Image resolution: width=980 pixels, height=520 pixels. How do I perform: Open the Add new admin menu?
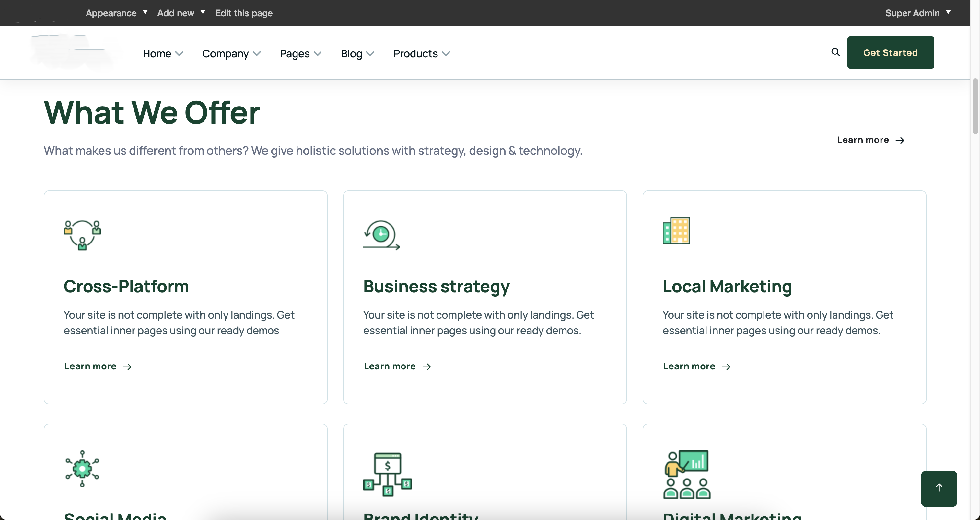[x=181, y=13]
